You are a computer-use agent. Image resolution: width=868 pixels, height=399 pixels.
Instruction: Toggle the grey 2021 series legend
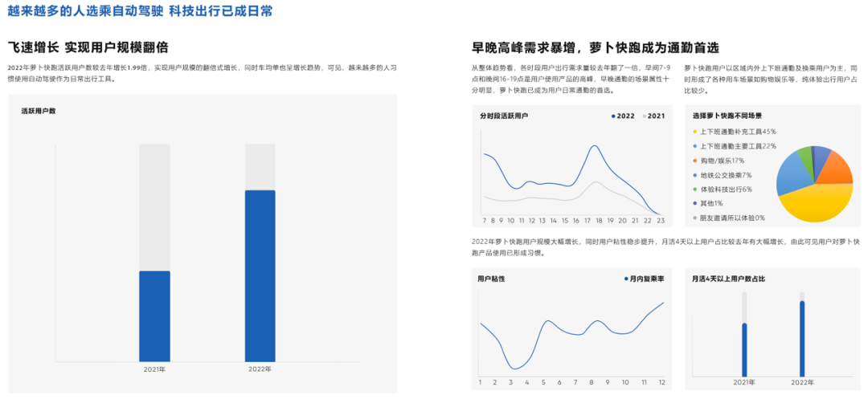(x=644, y=116)
